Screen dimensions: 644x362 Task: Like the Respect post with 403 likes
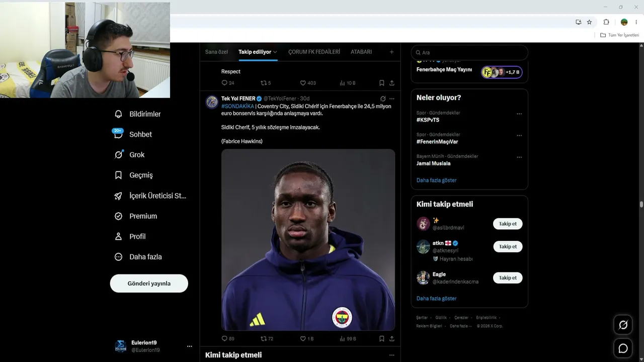[303, 83]
